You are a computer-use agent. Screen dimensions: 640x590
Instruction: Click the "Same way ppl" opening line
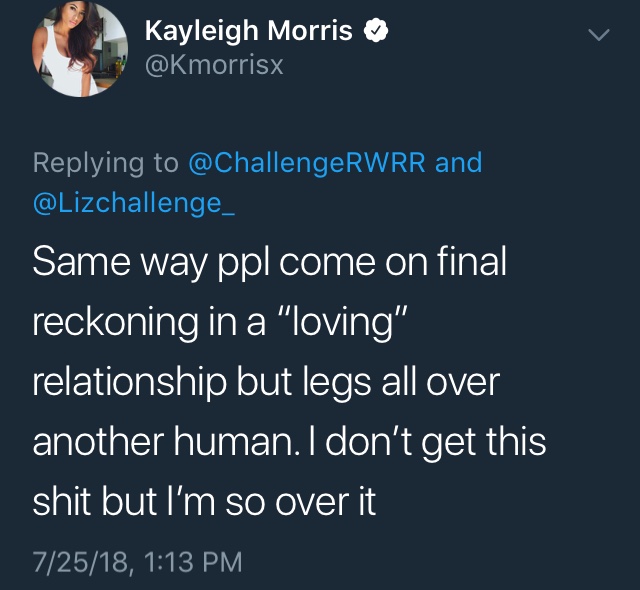(x=151, y=262)
